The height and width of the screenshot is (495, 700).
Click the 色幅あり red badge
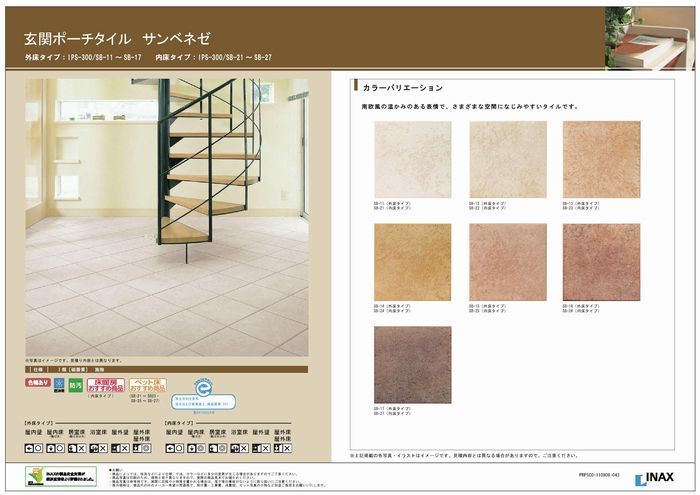(x=38, y=383)
